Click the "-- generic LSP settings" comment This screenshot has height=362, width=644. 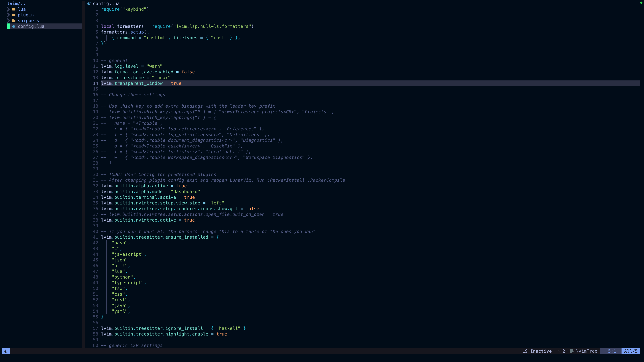pos(132,345)
